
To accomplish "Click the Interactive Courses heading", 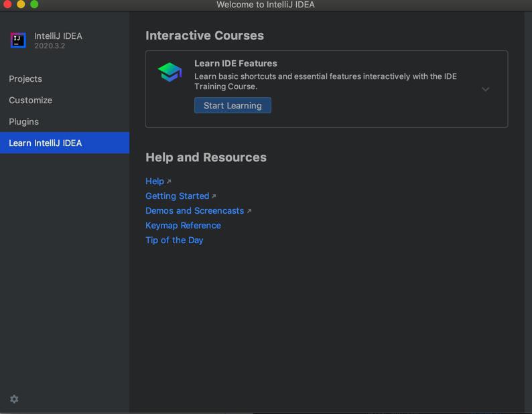I will (204, 36).
